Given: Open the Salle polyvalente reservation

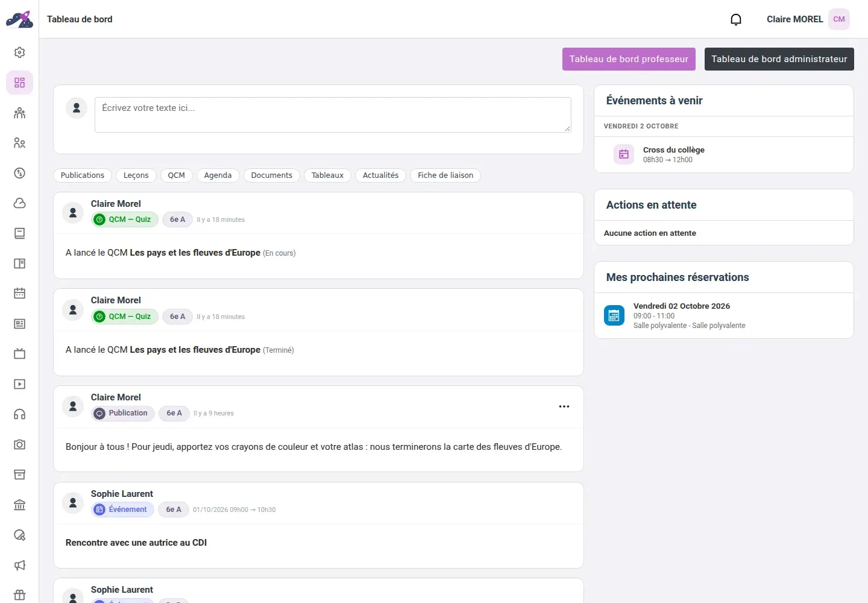Looking at the screenshot, I should pos(724,315).
